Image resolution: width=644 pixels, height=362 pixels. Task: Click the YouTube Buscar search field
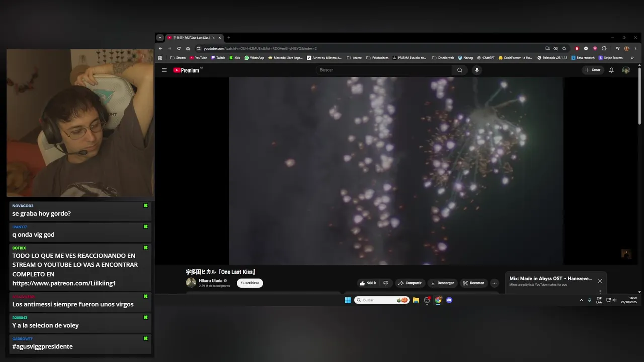pyautogui.click(x=385, y=70)
